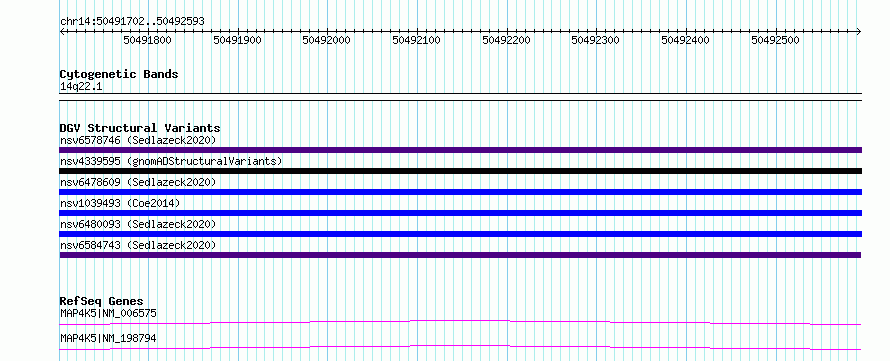Screen dimensions: 890x361
Task: Click the left arrowhead of the ruler
Action: pos(62,31)
